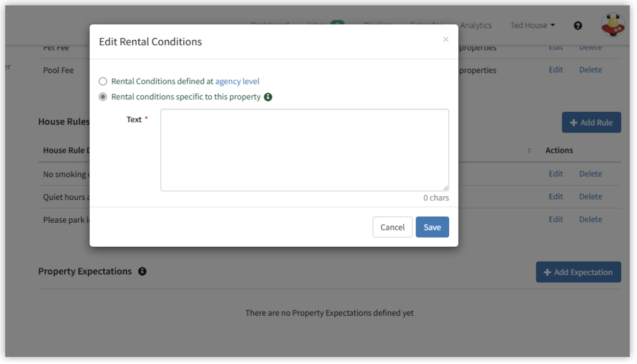The width and height of the screenshot is (637, 364).
Task: Open the Pipeline navigation item
Action: pyautogui.click(x=378, y=25)
